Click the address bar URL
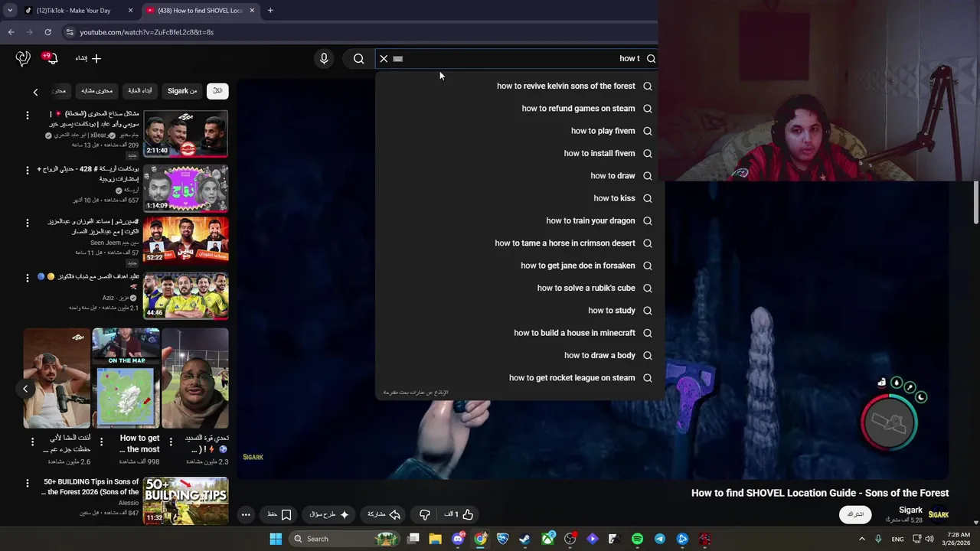Image resolution: width=980 pixels, height=551 pixels. (x=146, y=32)
